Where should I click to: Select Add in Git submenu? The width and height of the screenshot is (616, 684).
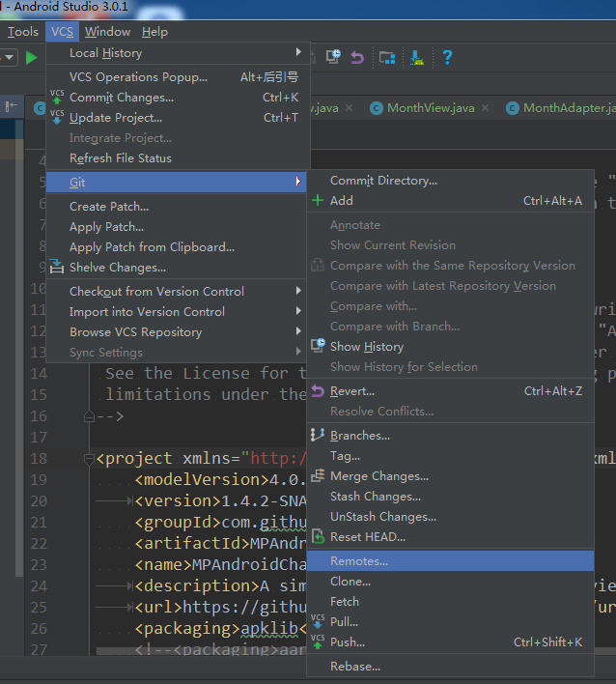point(450,201)
